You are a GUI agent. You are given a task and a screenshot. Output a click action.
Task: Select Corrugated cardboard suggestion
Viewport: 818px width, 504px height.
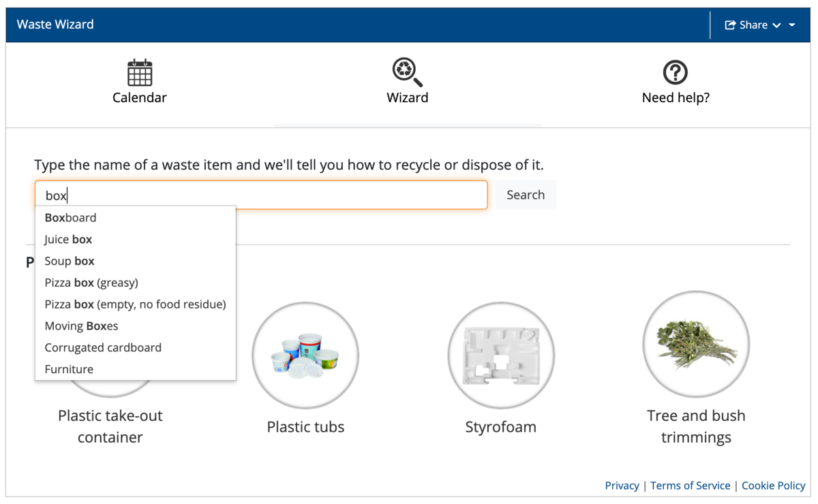(135, 347)
